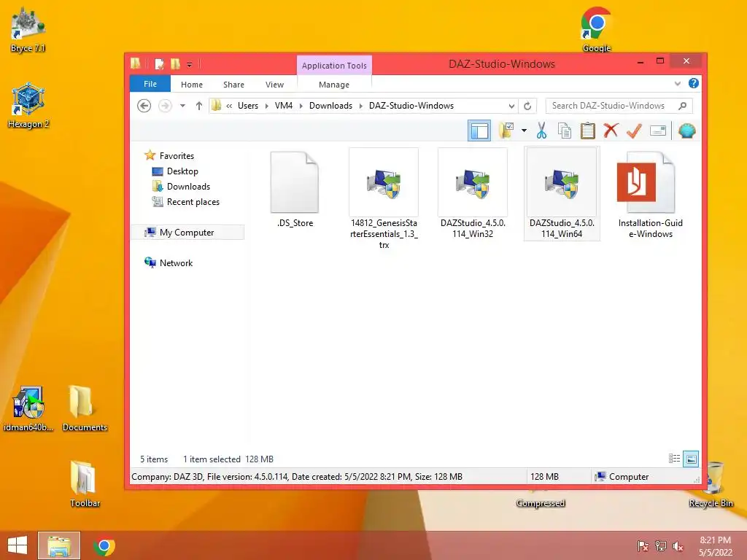The height and width of the screenshot is (560, 747).
Task: Open the Customize Quick Access Toolbar dropdown
Action: pos(189,64)
